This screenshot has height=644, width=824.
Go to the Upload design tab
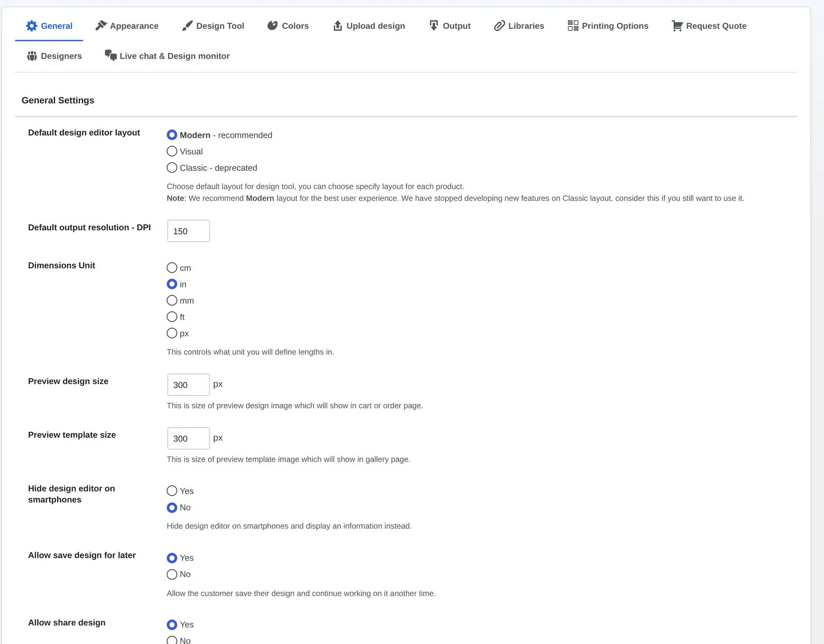[x=369, y=26]
